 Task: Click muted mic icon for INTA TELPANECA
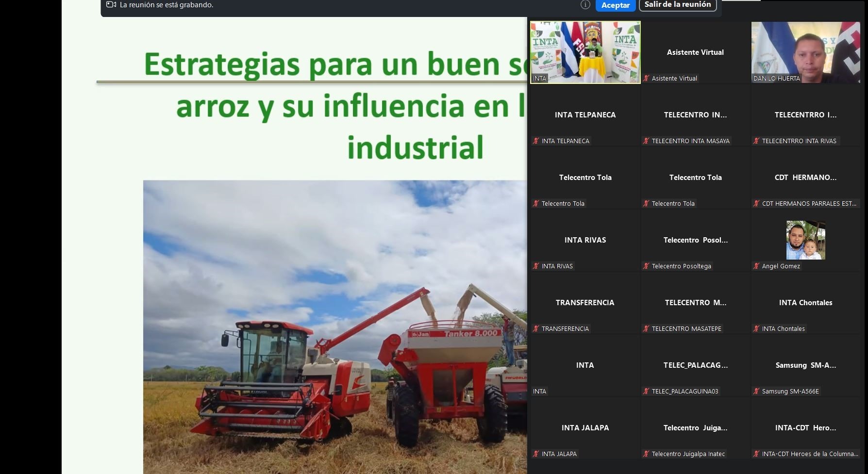coord(536,141)
